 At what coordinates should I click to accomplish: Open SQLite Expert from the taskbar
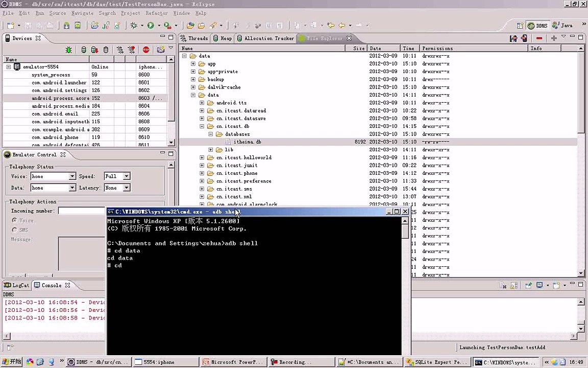(x=436, y=362)
